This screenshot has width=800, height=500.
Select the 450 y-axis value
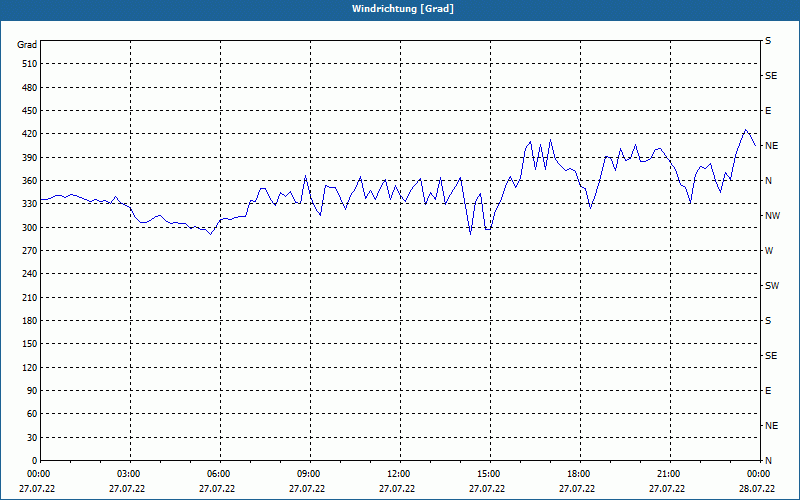[30, 111]
